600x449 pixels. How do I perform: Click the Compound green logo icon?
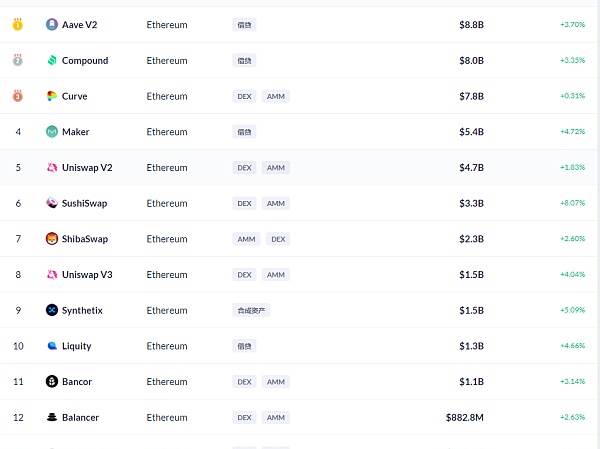(x=52, y=60)
